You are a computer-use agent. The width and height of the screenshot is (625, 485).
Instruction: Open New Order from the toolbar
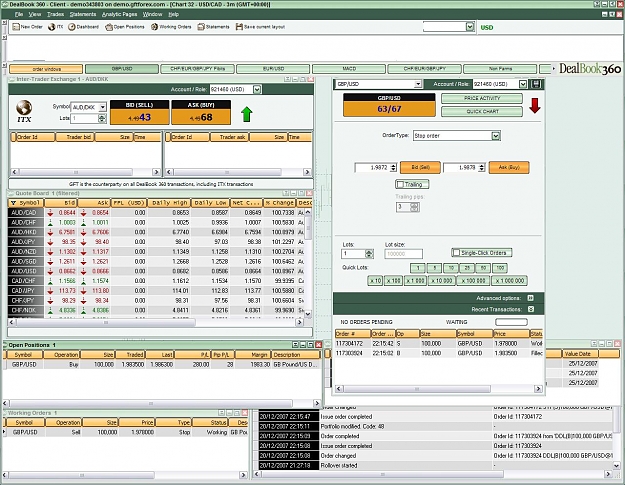(x=27, y=27)
